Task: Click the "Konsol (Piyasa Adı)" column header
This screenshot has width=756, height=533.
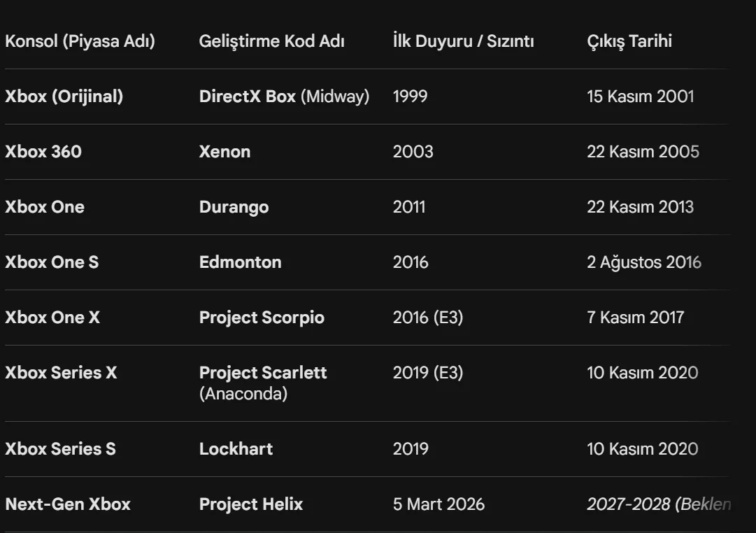Action: tap(80, 41)
